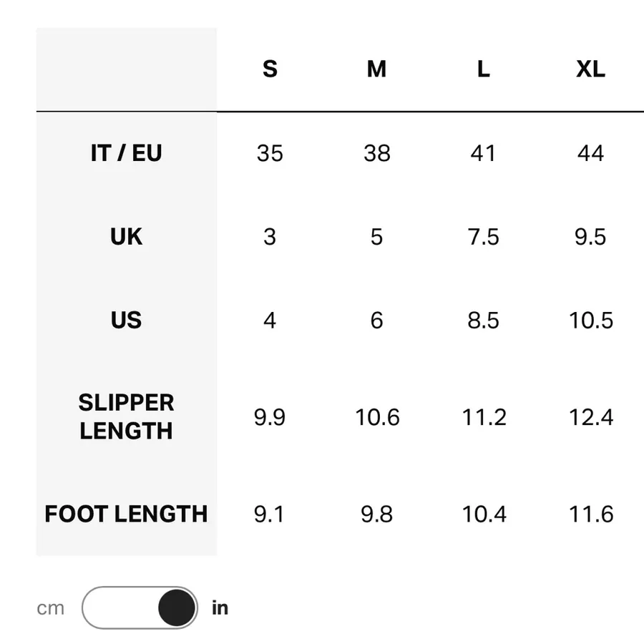Select the in unit label
This screenshot has width=644, height=644.
[220, 608]
